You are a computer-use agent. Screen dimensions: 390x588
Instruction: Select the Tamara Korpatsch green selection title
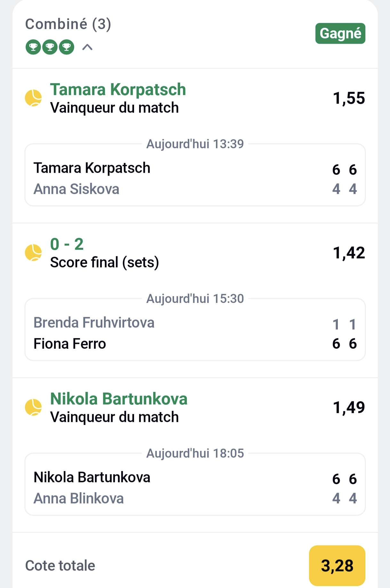(x=118, y=89)
